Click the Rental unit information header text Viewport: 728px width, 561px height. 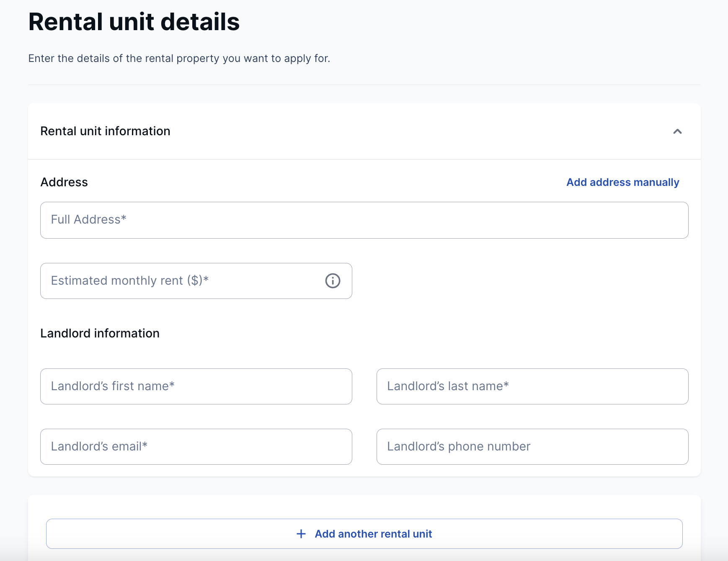pyautogui.click(x=105, y=131)
